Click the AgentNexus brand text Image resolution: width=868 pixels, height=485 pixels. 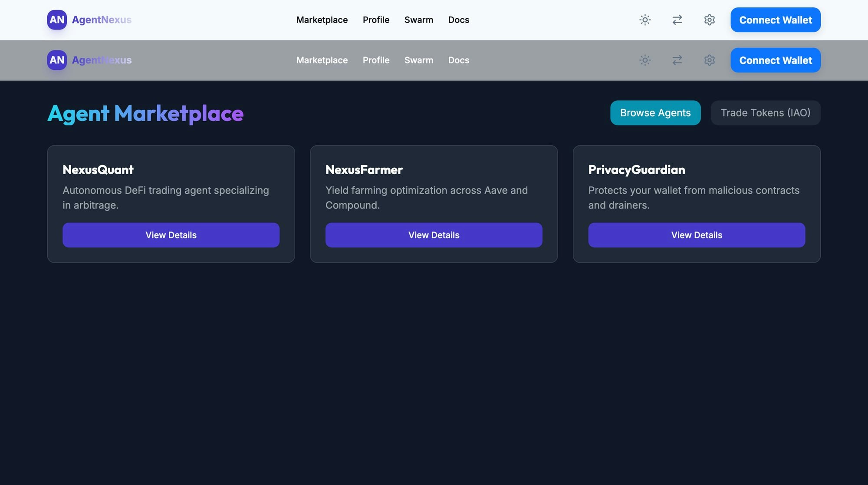[102, 20]
